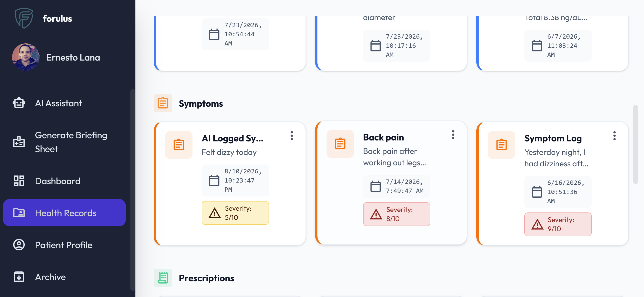Click the Symptoms section clipboard icon
Image resolution: width=644 pixels, height=297 pixels.
coord(163,103)
